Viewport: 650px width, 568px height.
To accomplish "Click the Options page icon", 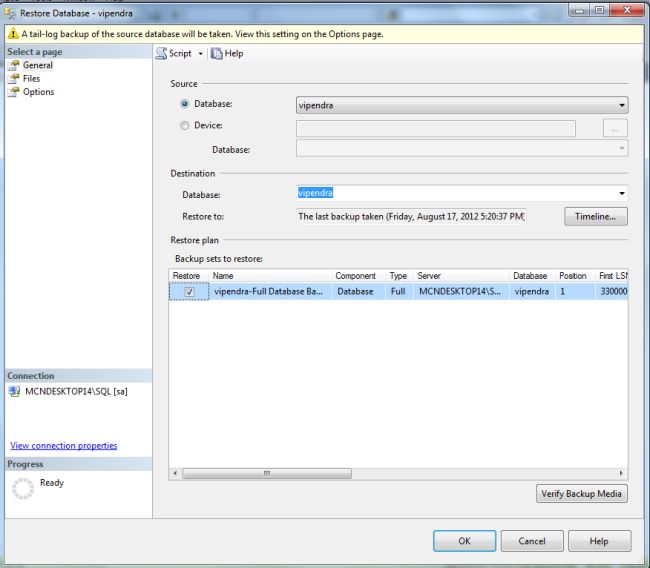I will pos(14,92).
